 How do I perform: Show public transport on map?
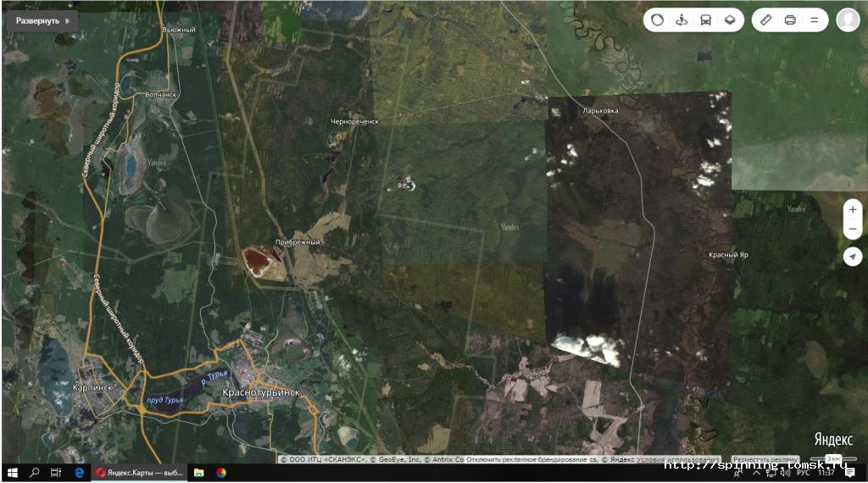(x=705, y=20)
